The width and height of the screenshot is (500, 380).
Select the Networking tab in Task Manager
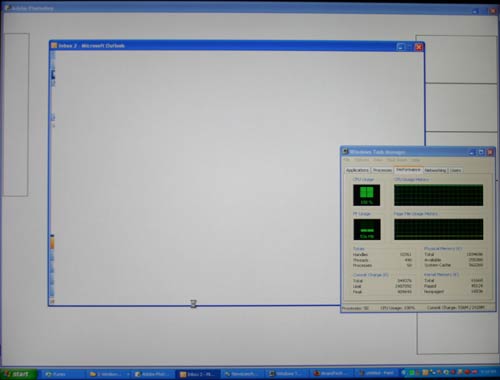click(x=435, y=170)
